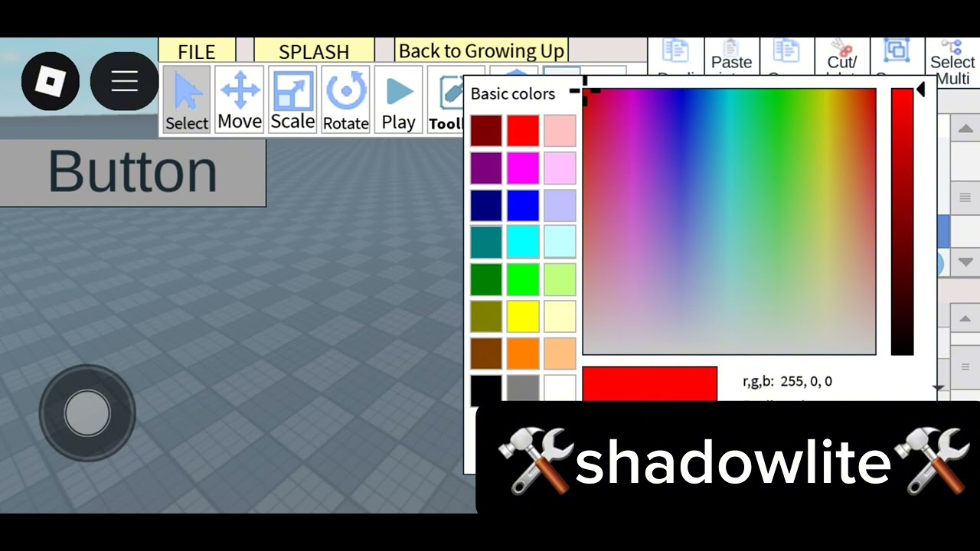The image size is (980, 551).
Task: Pick the pale yellow basic color
Action: click(x=560, y=316)
